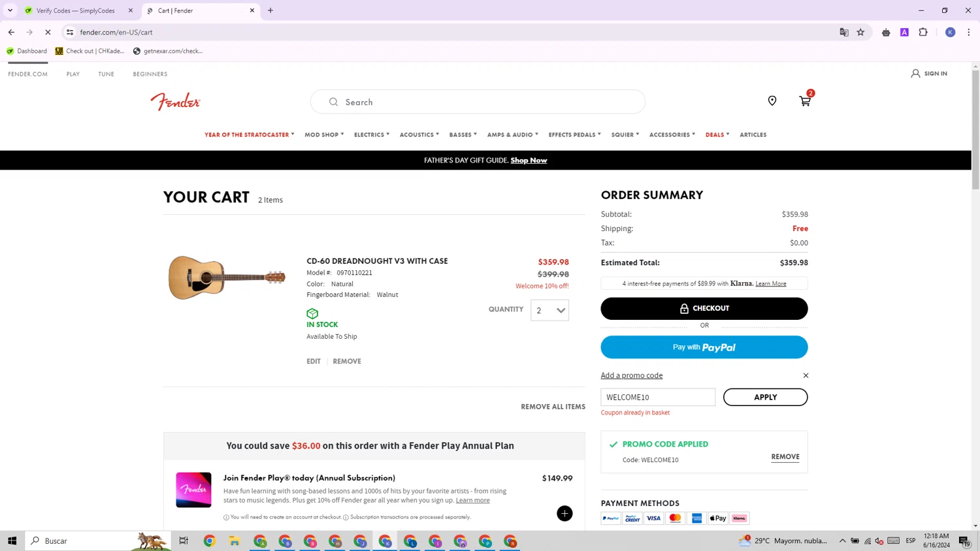
Task: Click the store locator pin icon
Action: pyautogui.click(x=772, y=101)
